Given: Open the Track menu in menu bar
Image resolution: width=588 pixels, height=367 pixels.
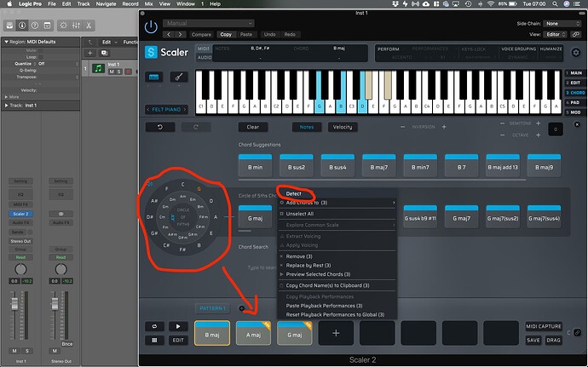Looking at the screenshot, I should [x=84, y=3].
